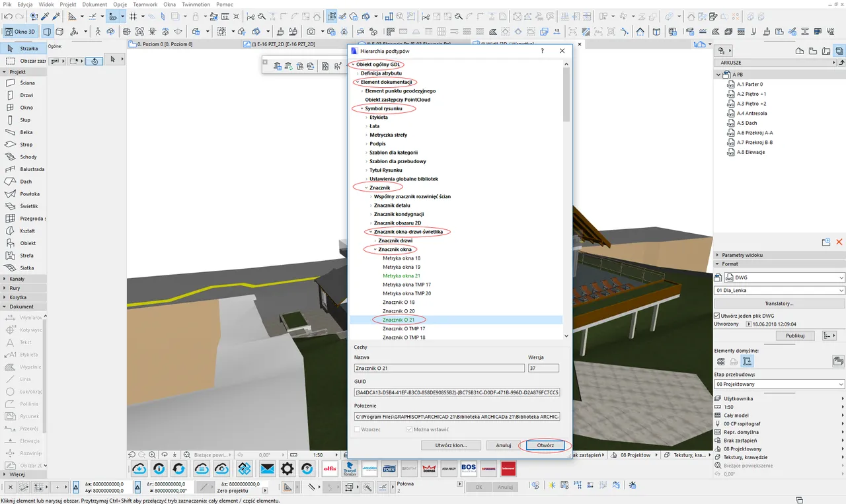Open the Plik menu
The width and height of the screenshot is (846, 504).
(x=7, y=4)
